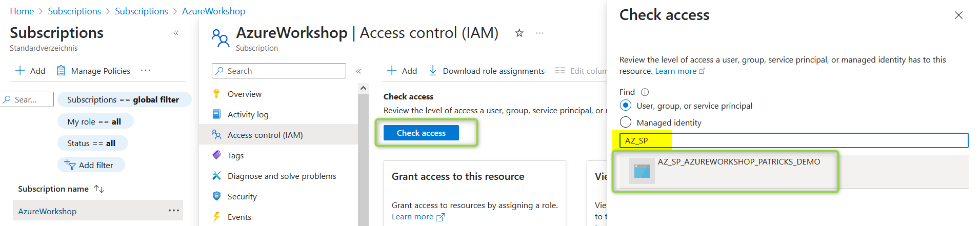
Task: Open Subscriptions pane more options ellipsis
Action: (146, 70)
